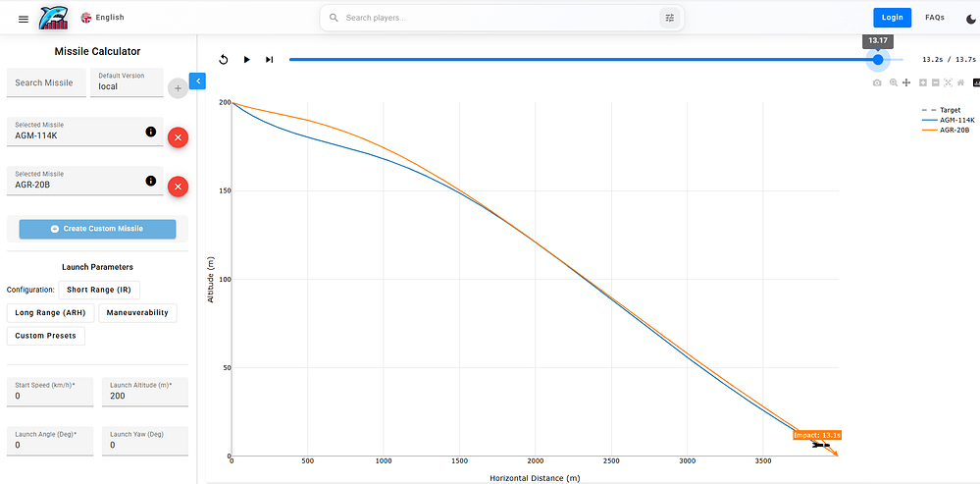
Task: Click Create Custom Missile button
Action: (97, 229)
